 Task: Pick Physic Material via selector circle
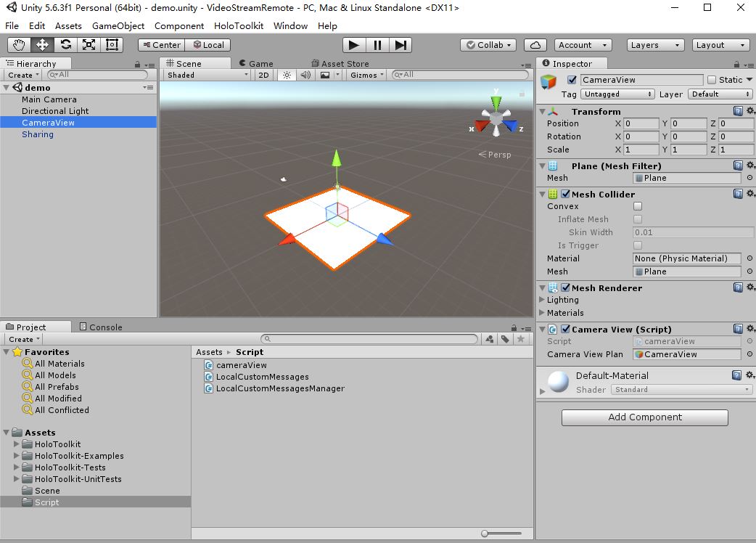749,258
